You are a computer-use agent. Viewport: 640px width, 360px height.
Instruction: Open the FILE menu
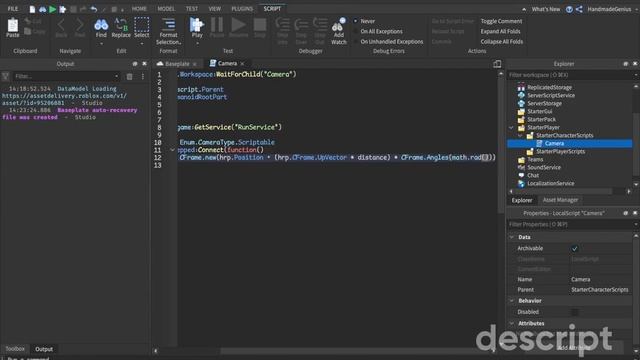(13, 9)
